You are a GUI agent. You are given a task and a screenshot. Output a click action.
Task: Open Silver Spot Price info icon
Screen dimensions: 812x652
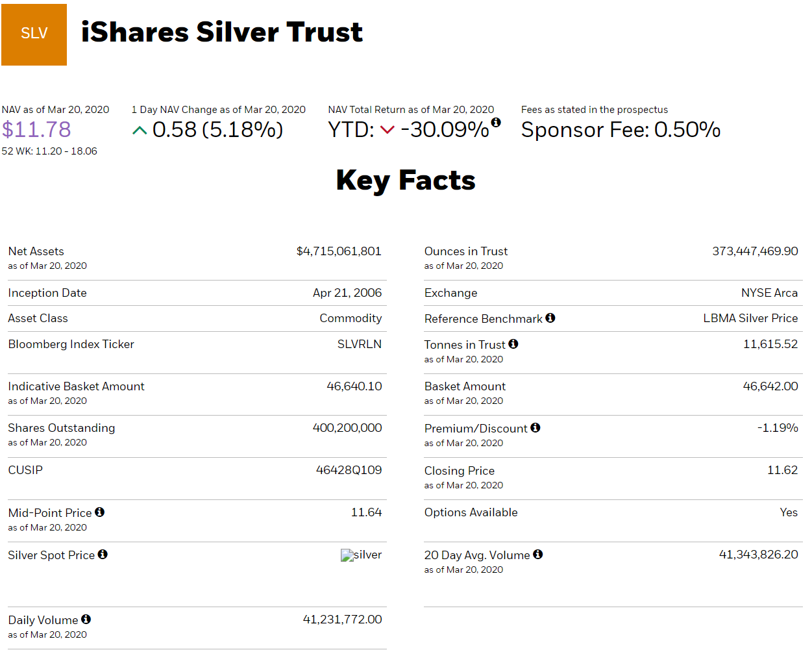(x=103, y=554)
